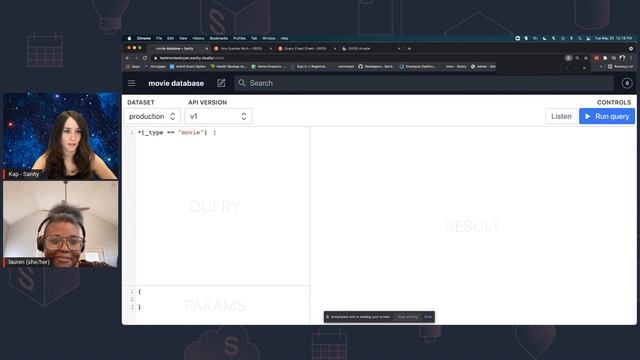Open the Apps bookmark
Image resolution: width=640 pixels, height=360 pixels.
[x=133, y=67]
